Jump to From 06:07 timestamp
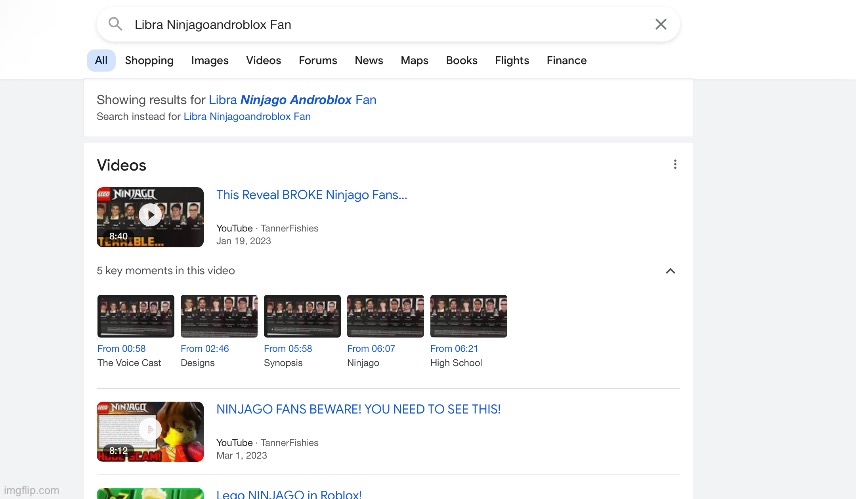 tap(371, 348)
